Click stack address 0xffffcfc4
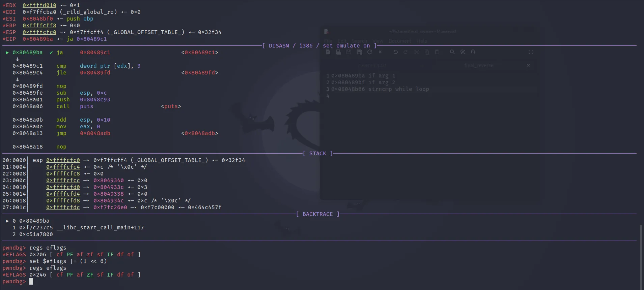This screenshot has height=290, width=644. click(63, 167)
